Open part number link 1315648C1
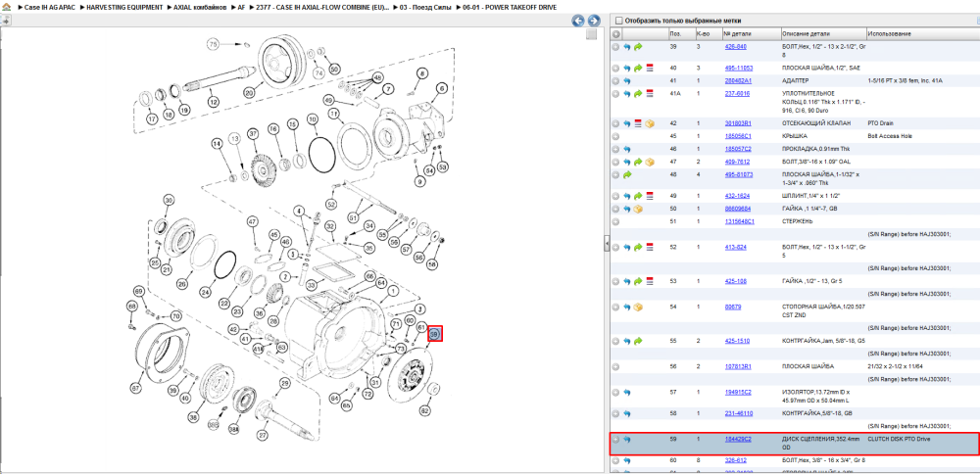The width and height of the screenshot is (980, 474). (x=739, y=221)
